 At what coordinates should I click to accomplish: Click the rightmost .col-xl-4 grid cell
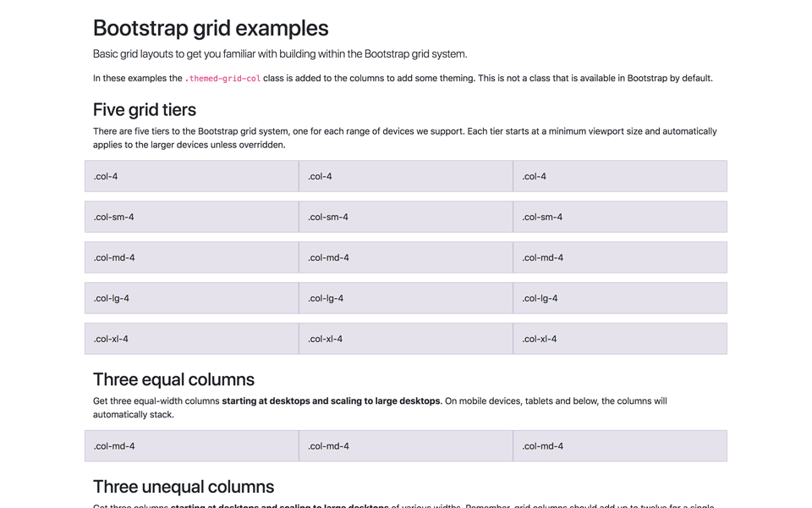tap(619, 339)
